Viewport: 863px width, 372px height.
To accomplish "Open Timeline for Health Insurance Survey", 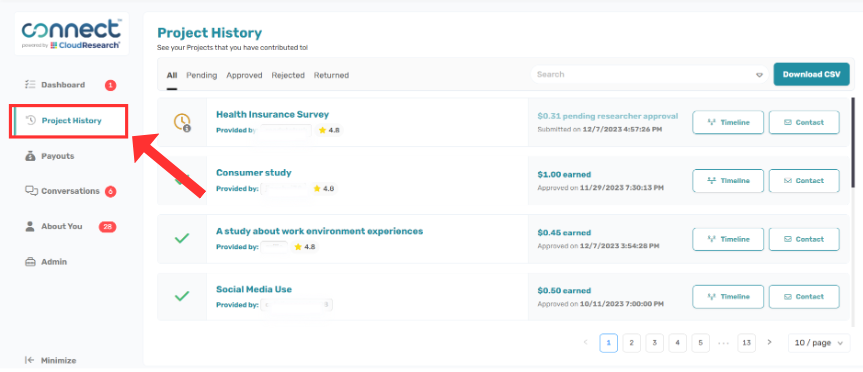I will pyautogui.click(x=728, y=122).
